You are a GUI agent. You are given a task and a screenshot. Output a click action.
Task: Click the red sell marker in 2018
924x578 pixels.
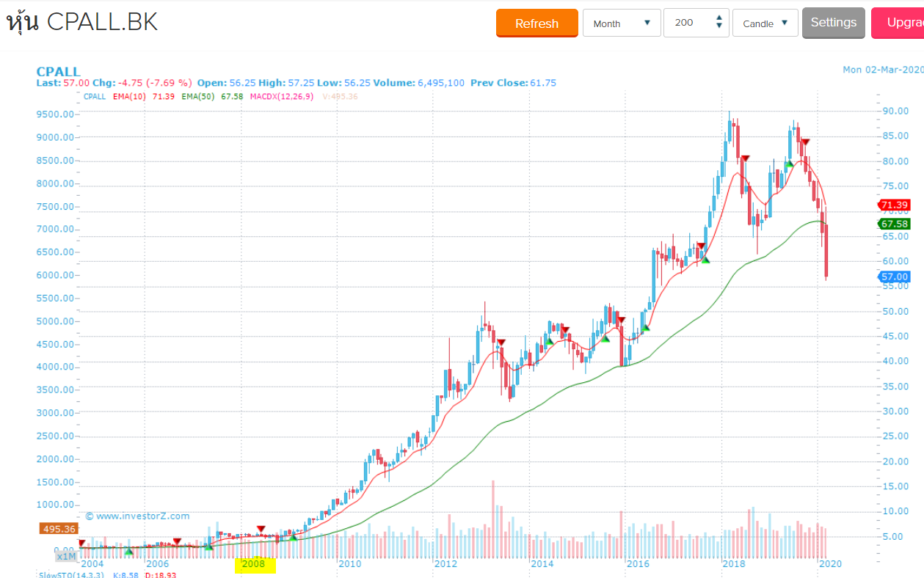click(745, 158)
